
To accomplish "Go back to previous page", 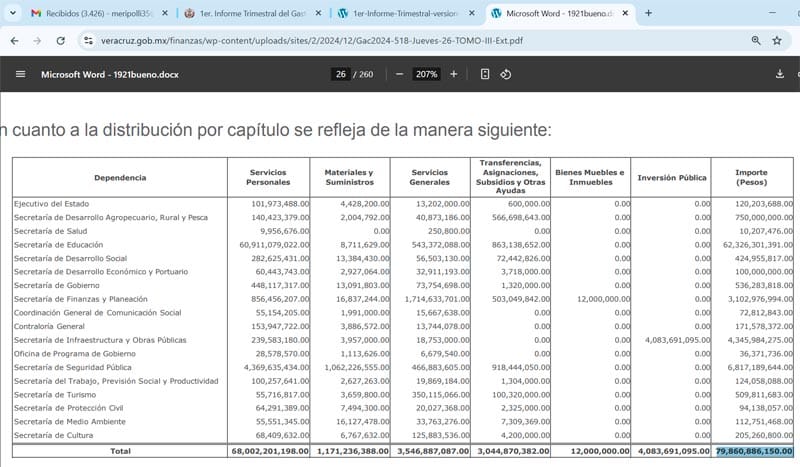I will pyautogui.click(x=15, y=40).
